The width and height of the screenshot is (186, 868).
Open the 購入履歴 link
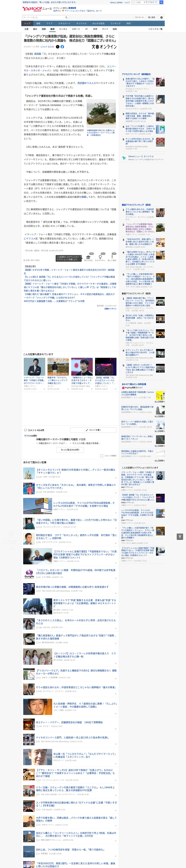pyautogui.click(x=152, y=18)
